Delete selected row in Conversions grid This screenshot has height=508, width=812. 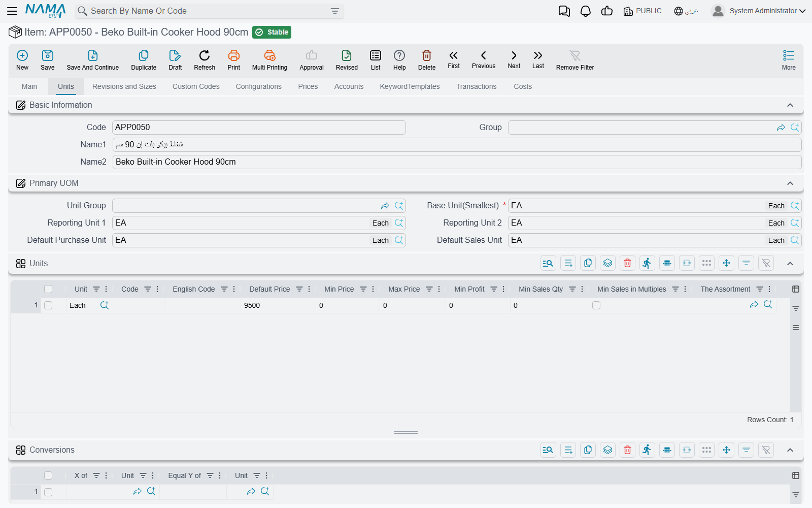[628, 450]
